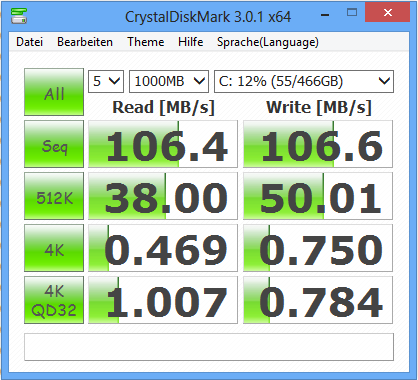Expand the test count dropdown showing 5

[106, 81]
